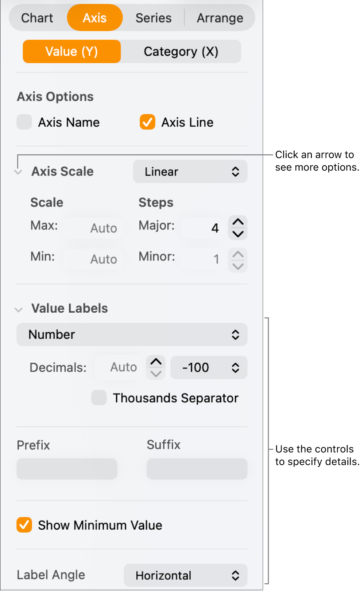Enable the Thousands Separator checkbox
364x591 pixels.
(x=99, y=398)
